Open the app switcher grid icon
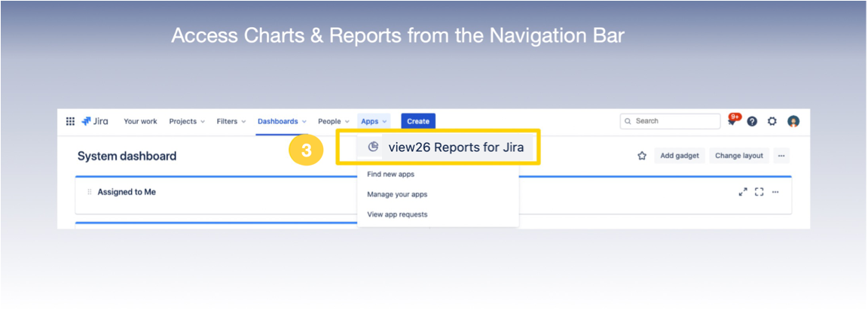The image size is (868, 310). pyautogui.click(x=70, y=121)
